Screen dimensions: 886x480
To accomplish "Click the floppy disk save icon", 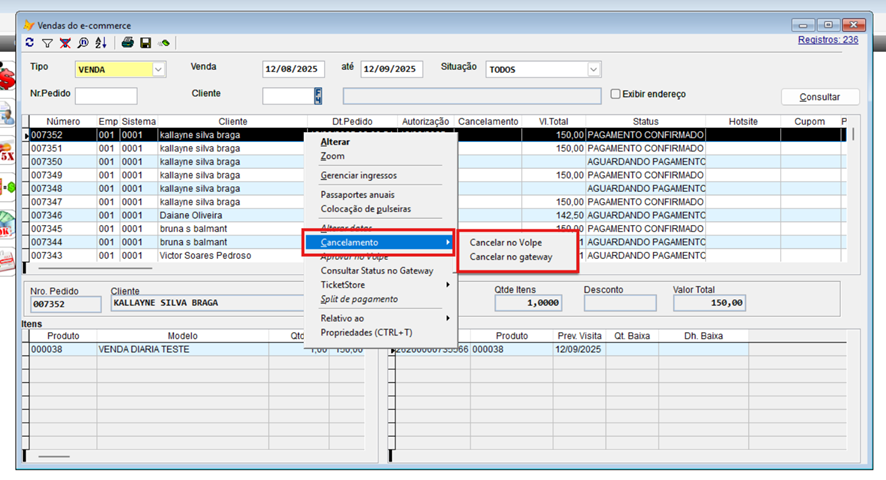I will 145,43.
